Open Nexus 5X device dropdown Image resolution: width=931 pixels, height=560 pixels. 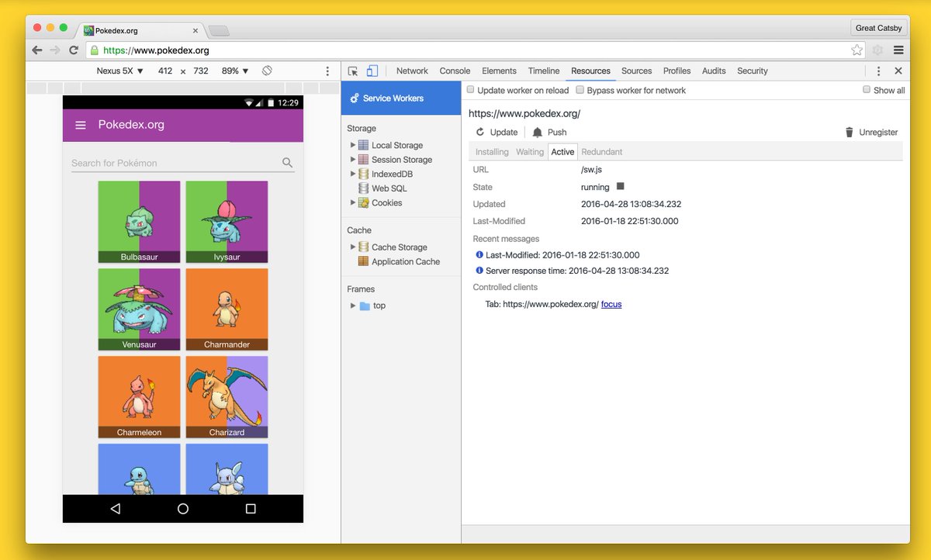tap(120, 71)
